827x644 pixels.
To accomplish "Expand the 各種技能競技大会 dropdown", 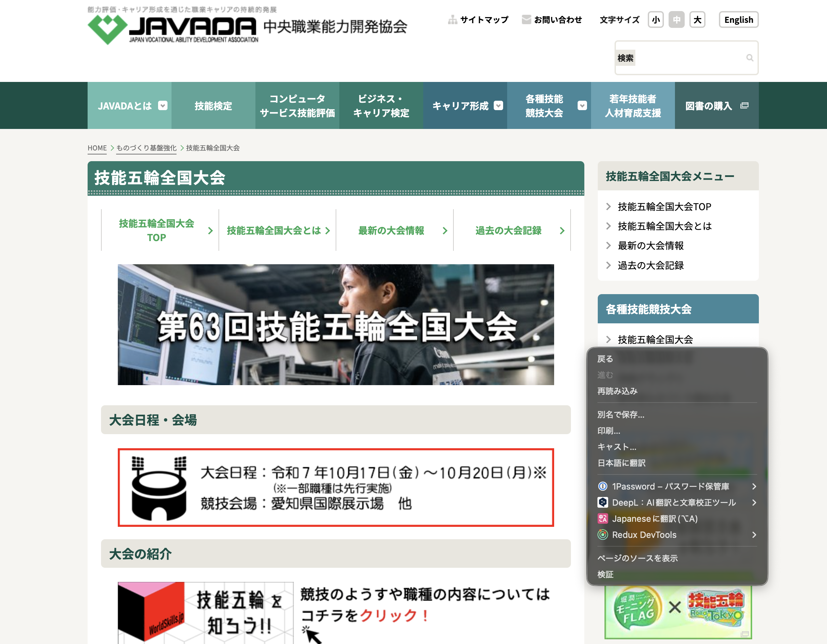I will click(x=582, y=106).
